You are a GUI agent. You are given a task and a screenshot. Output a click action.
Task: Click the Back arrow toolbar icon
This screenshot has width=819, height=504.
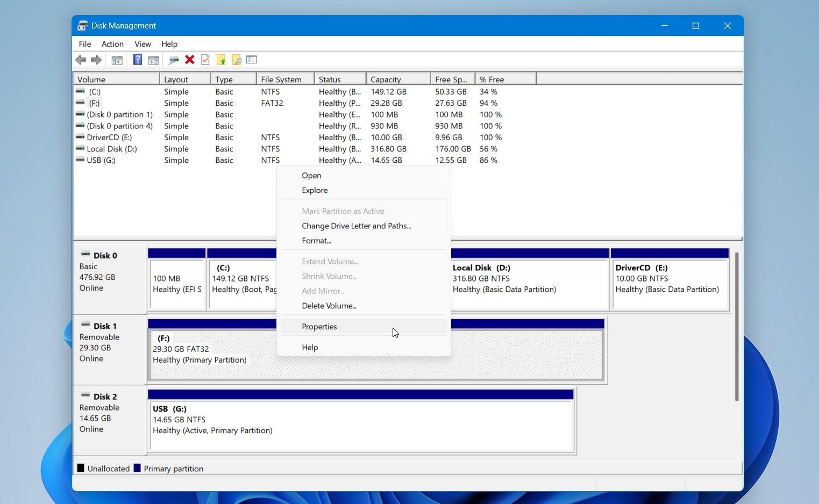pyautogui.click(x=81, y=60)
